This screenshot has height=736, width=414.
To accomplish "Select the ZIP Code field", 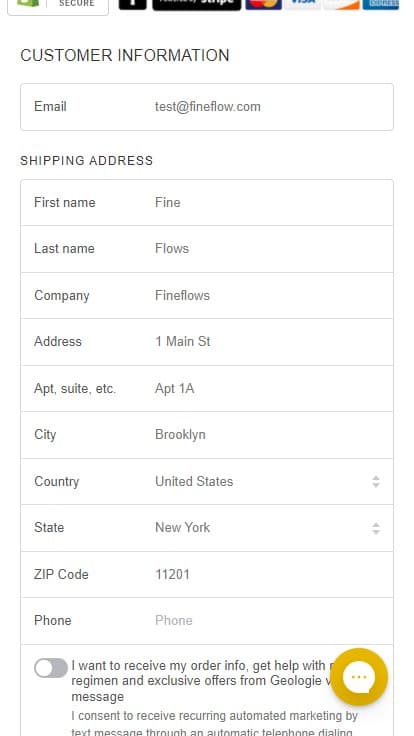I will [207, 575].
